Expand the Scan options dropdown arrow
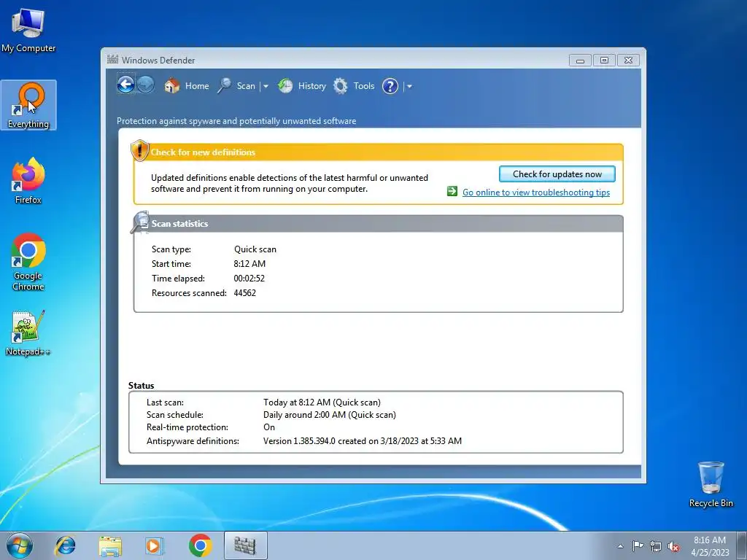This screenshot has width=747, height=560. click(266, 87)
